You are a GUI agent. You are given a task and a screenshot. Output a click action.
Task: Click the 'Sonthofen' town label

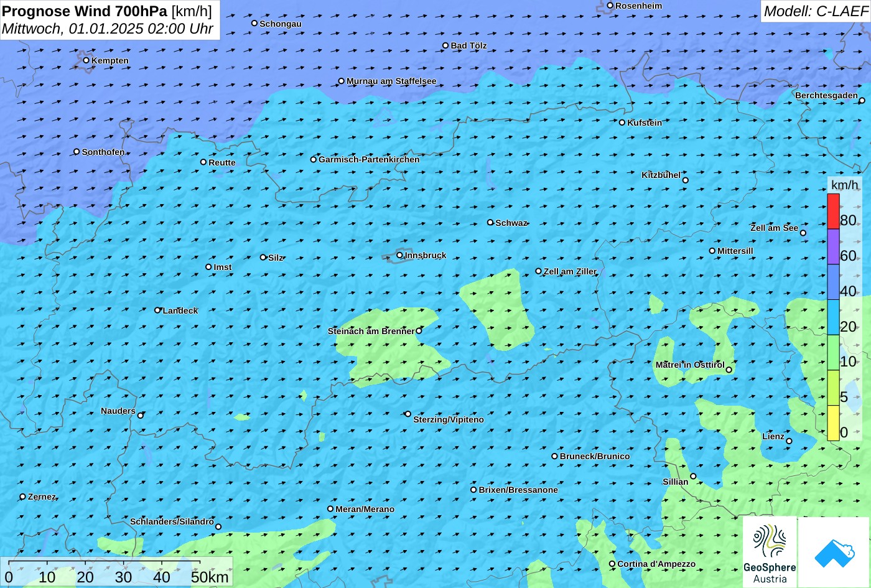[x=103, y=152]
